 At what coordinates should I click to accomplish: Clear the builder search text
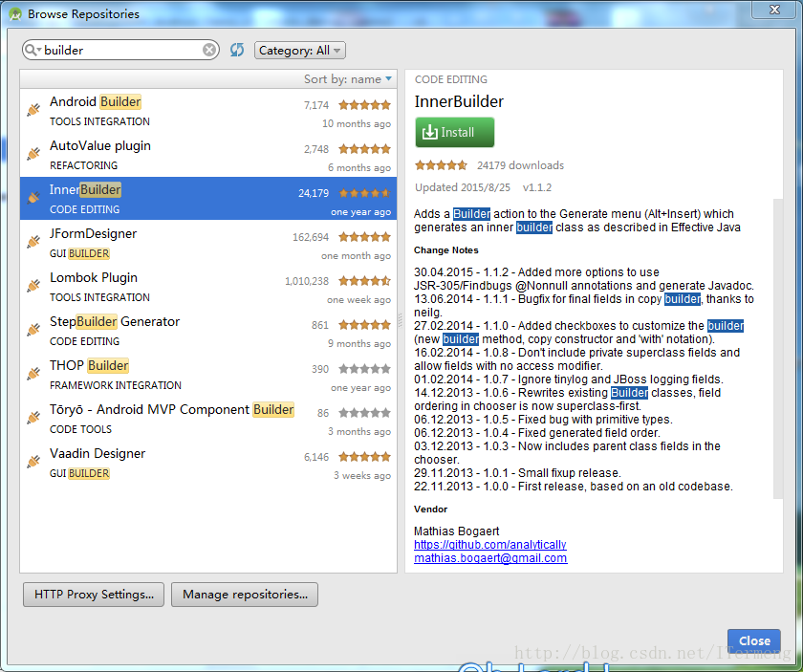click(209, 50)
